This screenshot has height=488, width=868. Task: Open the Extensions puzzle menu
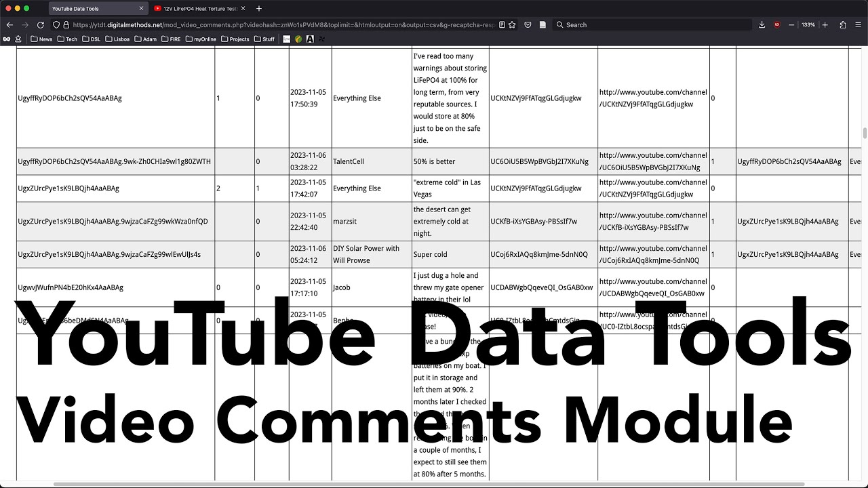point(843,24)
